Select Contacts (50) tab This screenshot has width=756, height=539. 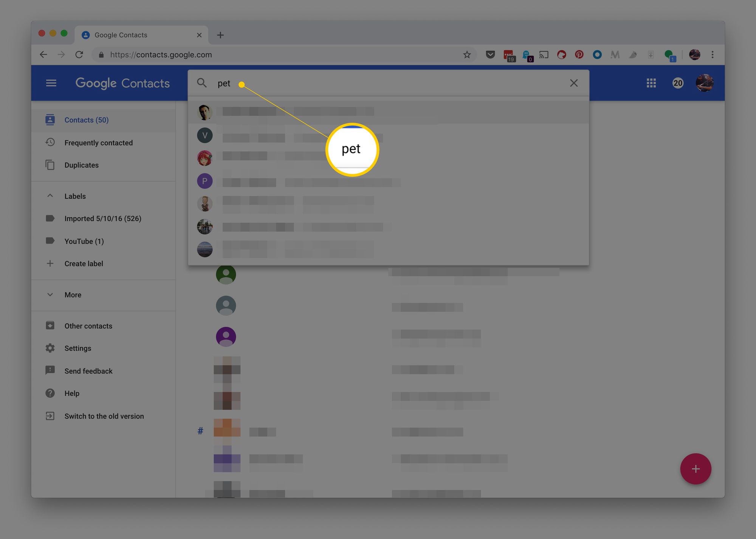(86, 119)
